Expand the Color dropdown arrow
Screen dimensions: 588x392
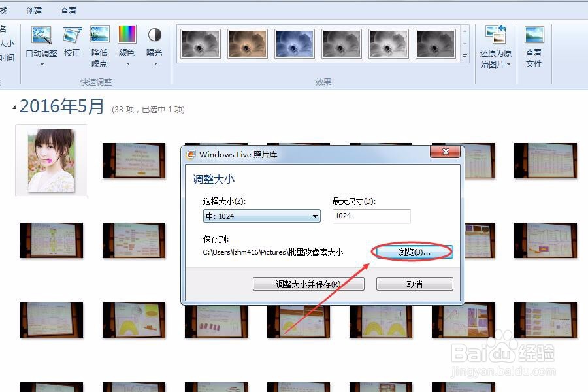(128, 64)
